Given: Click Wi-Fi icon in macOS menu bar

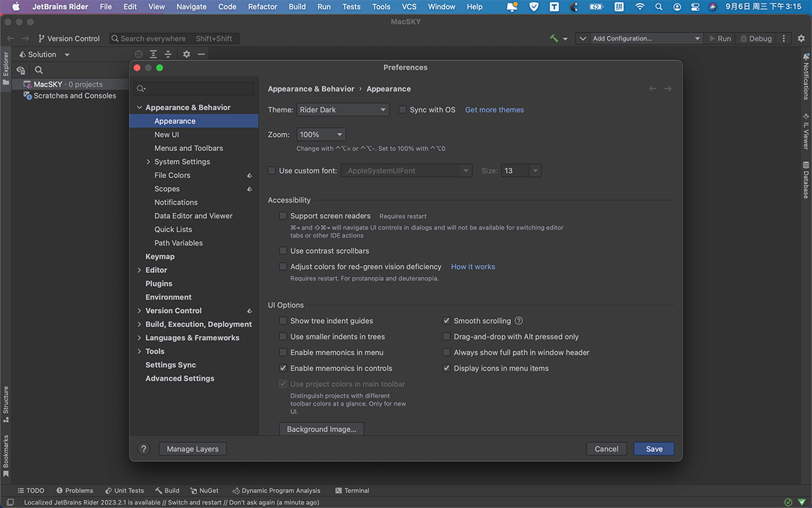Looking at the screenshot, I should 639,7.
